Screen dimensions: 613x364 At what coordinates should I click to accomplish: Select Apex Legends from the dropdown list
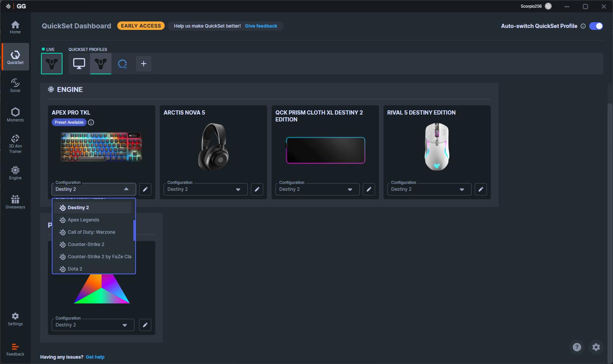click(84, 220)
